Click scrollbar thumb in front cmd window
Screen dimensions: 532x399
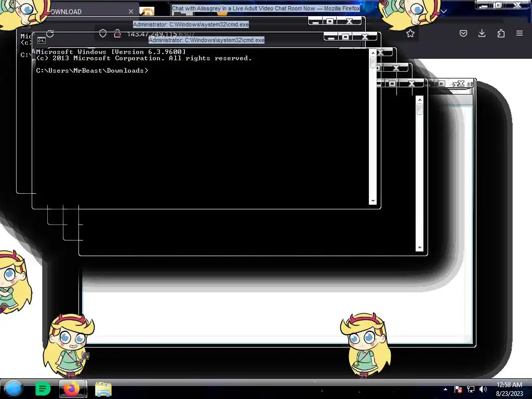pos(373,62)
